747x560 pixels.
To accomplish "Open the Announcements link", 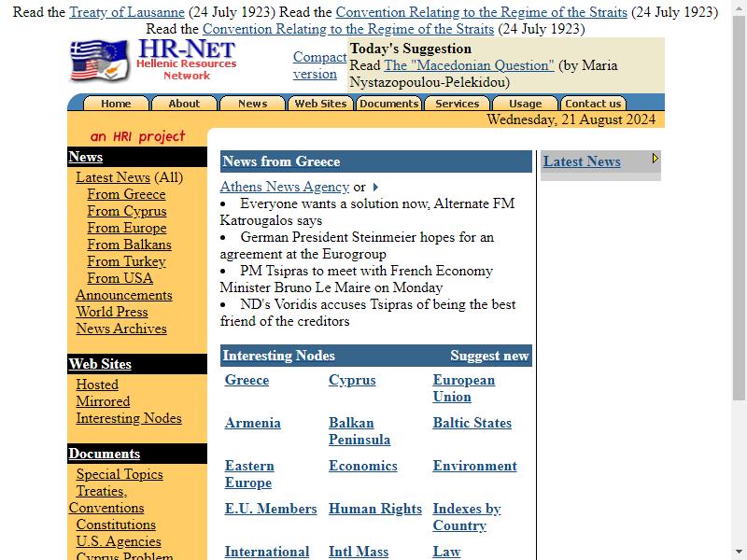I will coord(124,295).
